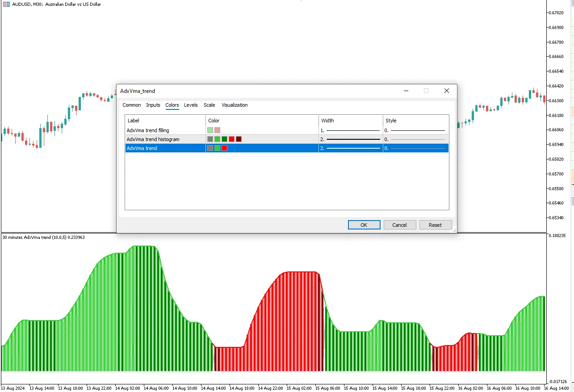Close the AdxVma_trend dialog
Image resolution: width=574 pixels, height=392 pixels.
click(446, 91)
